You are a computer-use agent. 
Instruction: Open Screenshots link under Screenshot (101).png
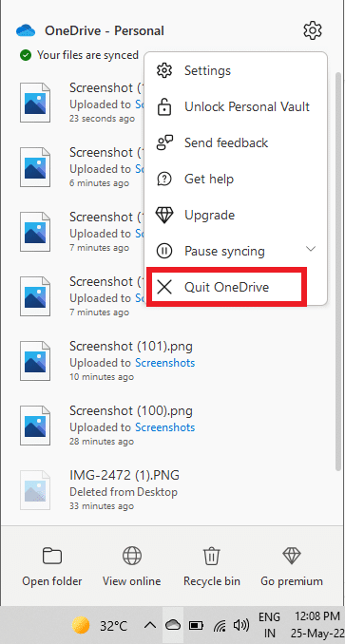click(165, 363)
